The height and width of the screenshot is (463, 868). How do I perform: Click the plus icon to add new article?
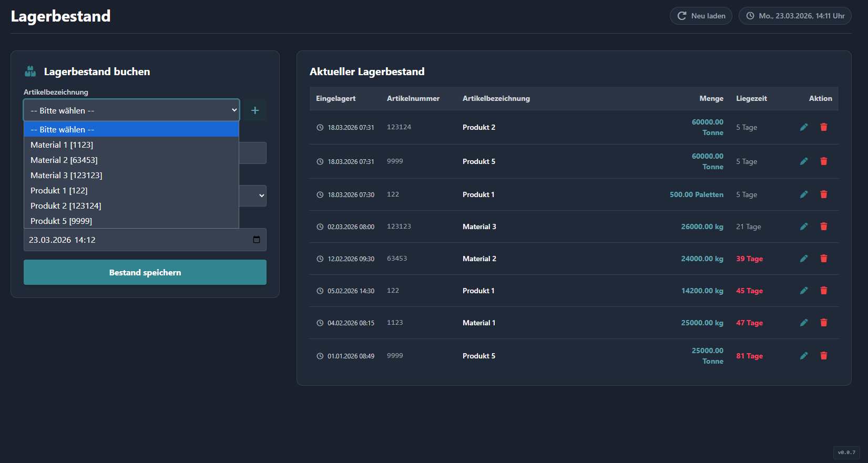tap(255, 110)
